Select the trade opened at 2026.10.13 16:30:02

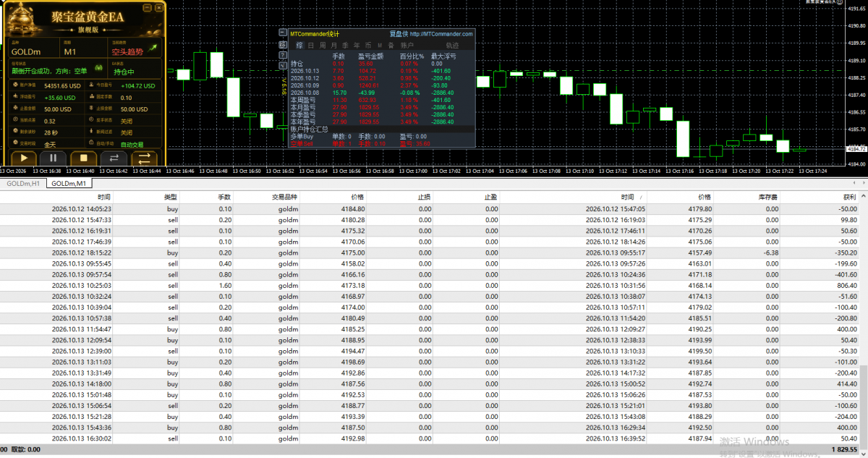pos(430,438)
